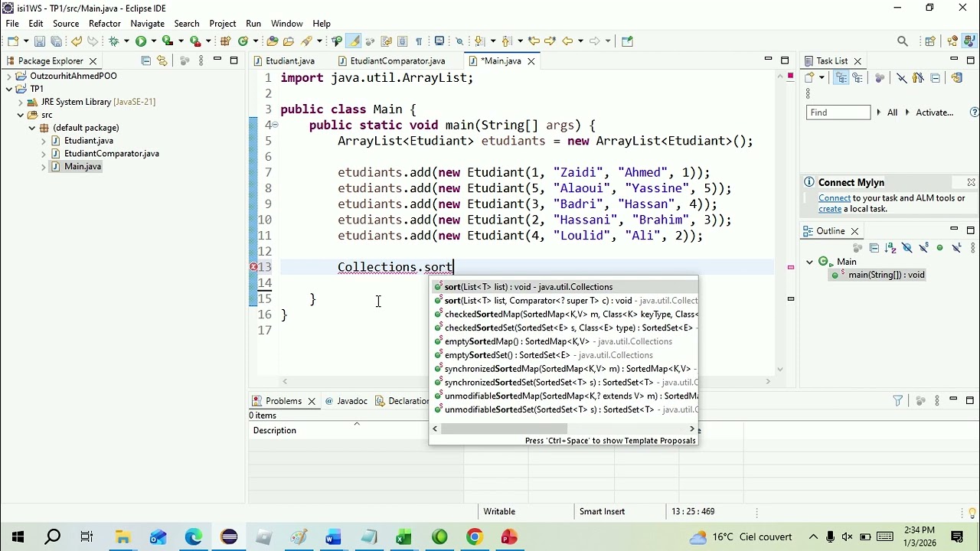Viewport: 980px width, 551px height.
Task: Open the Source menu
Action: point(66,24)
